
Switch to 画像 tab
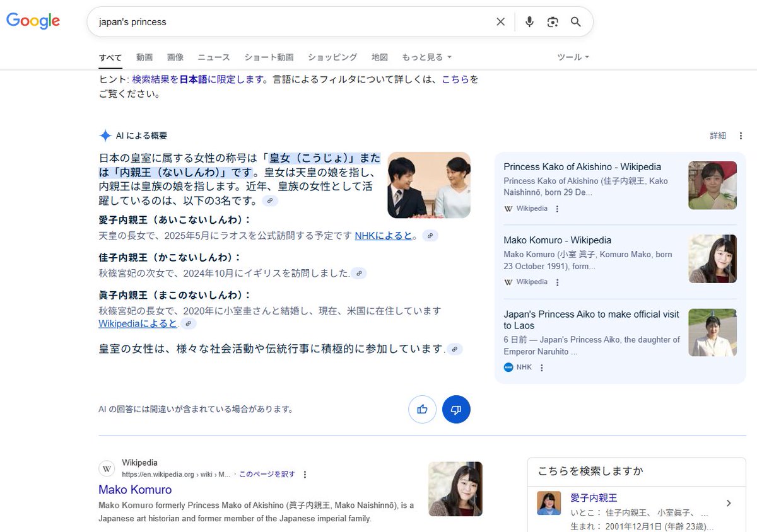coord(175,57)
